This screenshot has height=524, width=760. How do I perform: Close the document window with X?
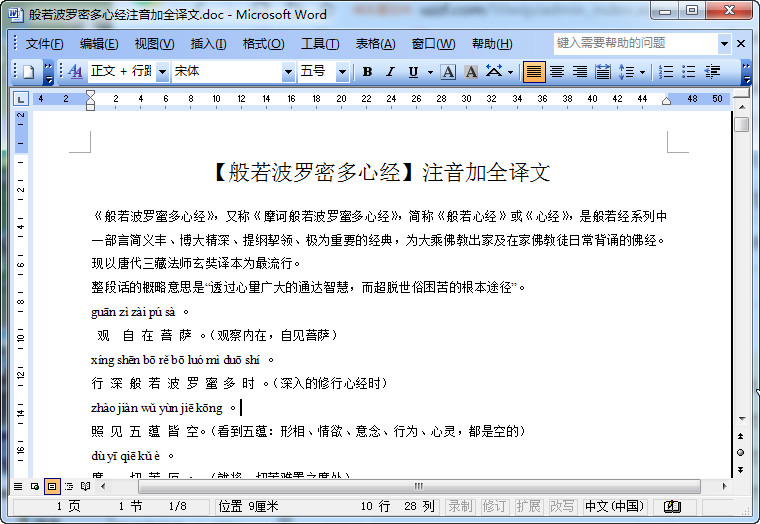click(741, 44)
